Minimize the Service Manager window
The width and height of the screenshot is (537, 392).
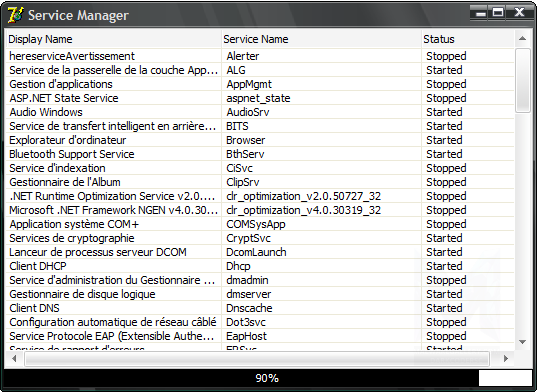pos(481,13)
